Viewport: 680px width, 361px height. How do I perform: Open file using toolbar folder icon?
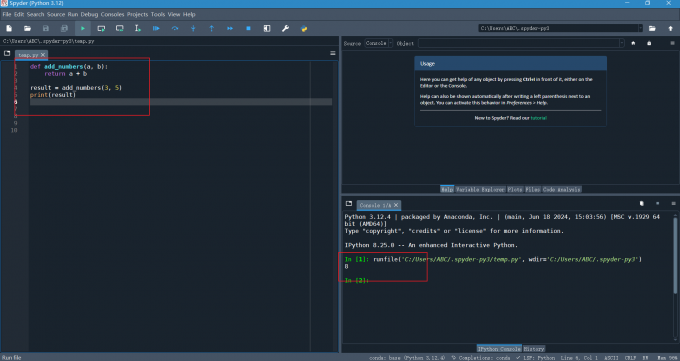pos(27,28)
